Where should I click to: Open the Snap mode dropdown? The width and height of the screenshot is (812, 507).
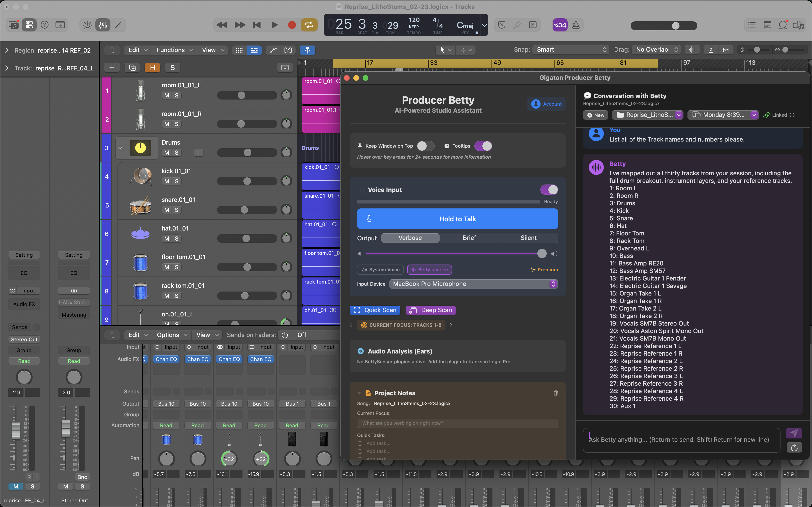[570, 50]
